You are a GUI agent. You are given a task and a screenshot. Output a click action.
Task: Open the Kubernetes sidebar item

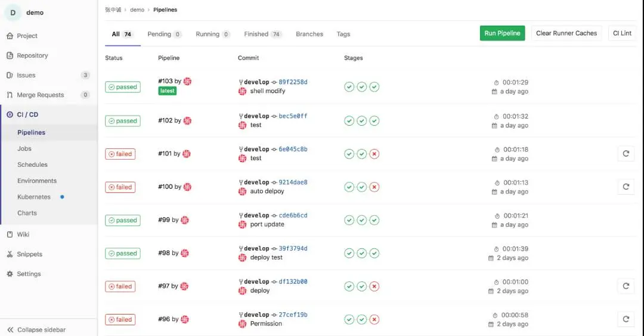coord(33,197)
